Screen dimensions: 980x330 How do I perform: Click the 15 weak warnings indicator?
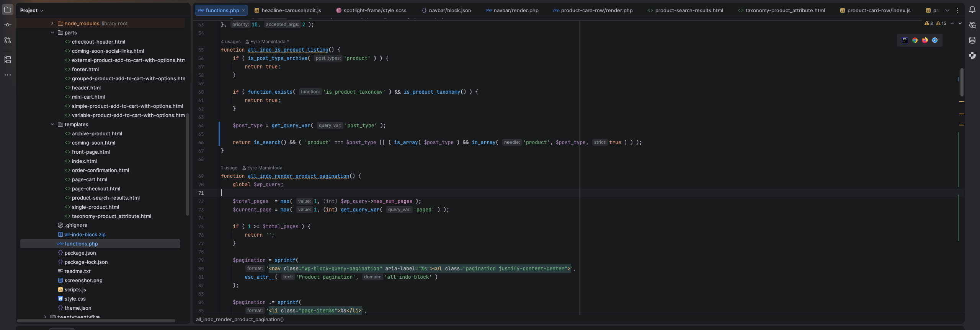(941, 23)
